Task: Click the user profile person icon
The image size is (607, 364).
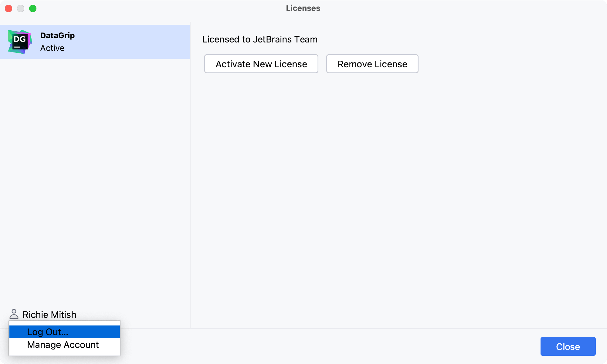Action: pyautogui.click(x=14, y=314)
